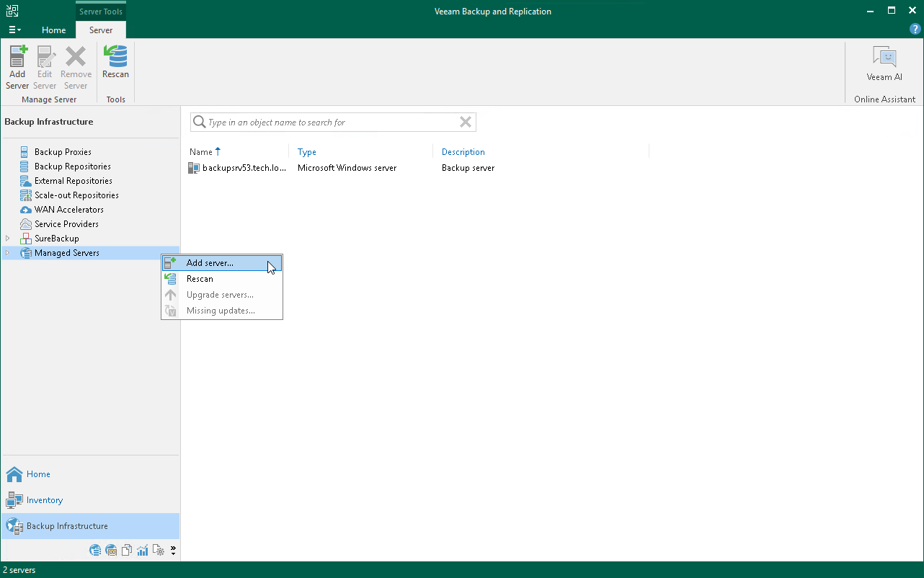Select the backupsrv53.tech.lo... server name
Viewport: 924px width, 578px height.
244,168
